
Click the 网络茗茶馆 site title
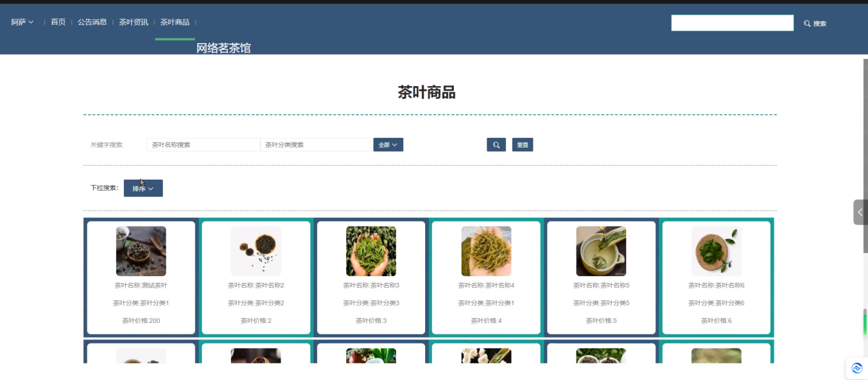pos(224,48)
